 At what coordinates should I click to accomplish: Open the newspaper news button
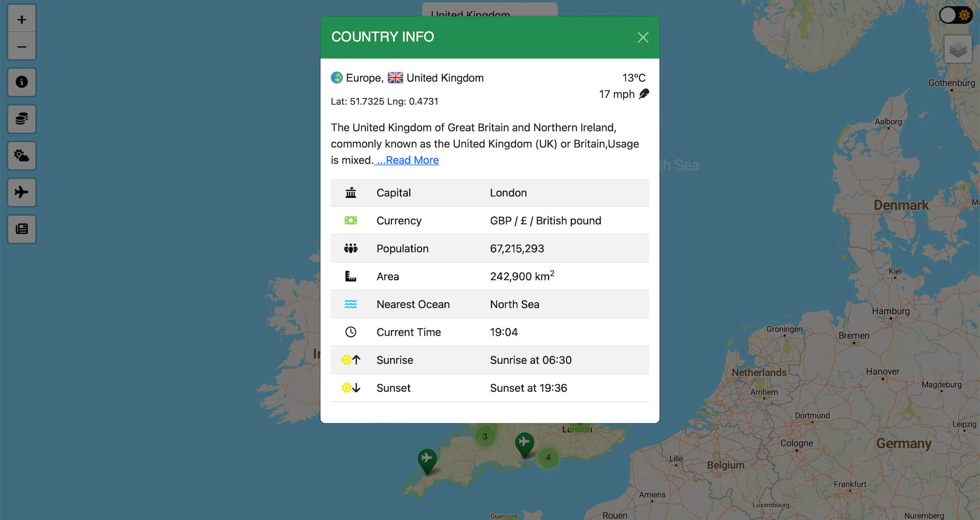pos(22,229)
